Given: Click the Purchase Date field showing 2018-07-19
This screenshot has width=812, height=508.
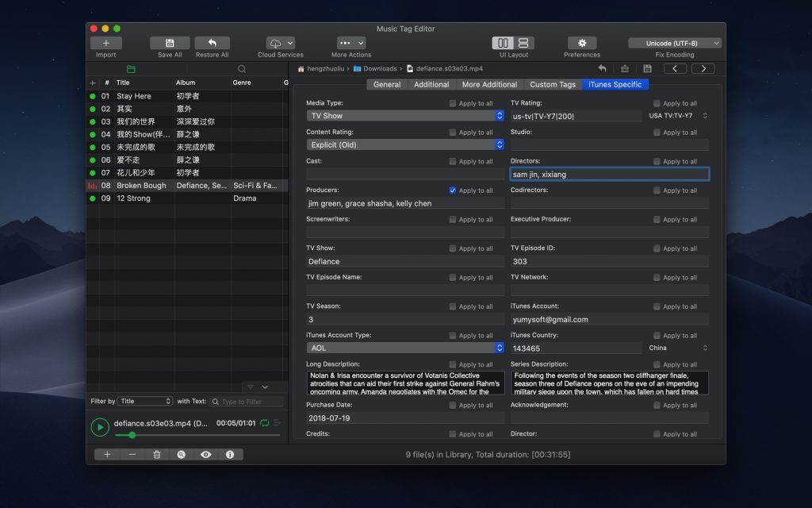Looking at the screenshot, I should (x=405, y=418).
